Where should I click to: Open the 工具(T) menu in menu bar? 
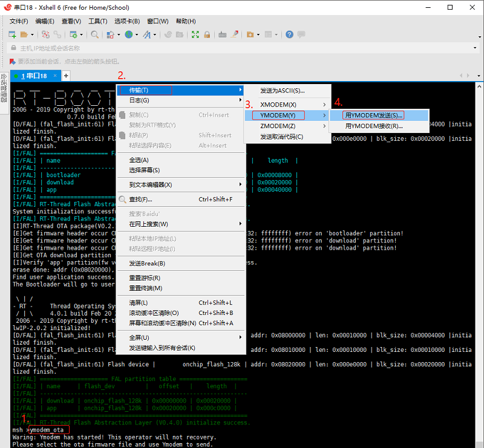[97, 21]
